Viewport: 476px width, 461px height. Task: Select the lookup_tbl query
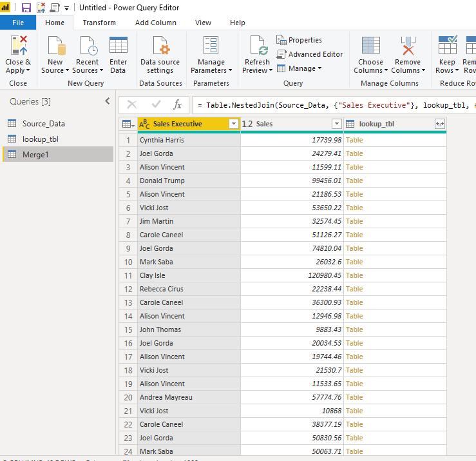[x=58, y=139]
